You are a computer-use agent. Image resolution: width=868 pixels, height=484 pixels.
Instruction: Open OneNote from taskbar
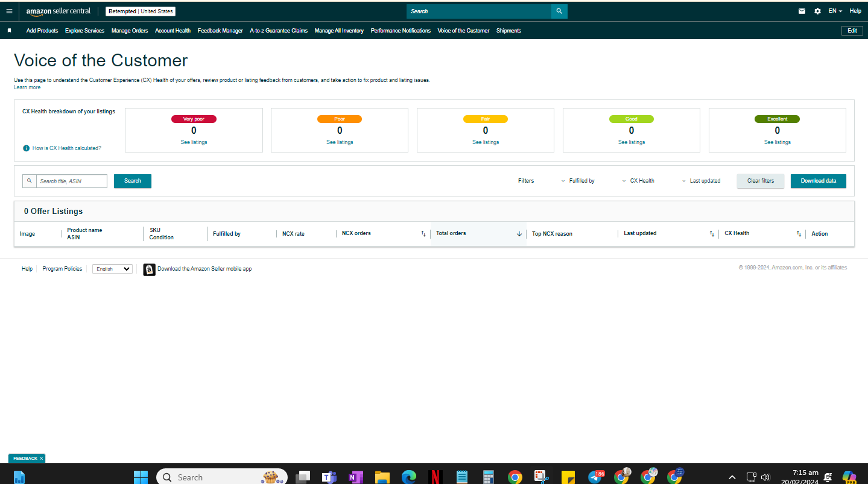(x=355, y=477)
